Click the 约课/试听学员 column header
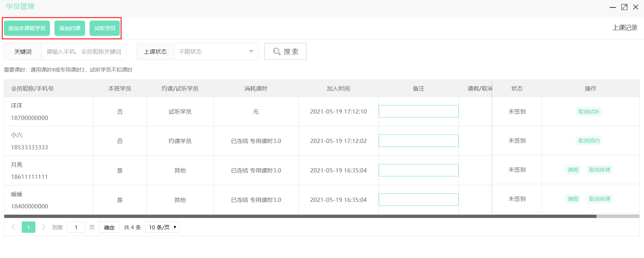Image resolution: width=644 pixels, height=258 pixels. pos(180,88)
